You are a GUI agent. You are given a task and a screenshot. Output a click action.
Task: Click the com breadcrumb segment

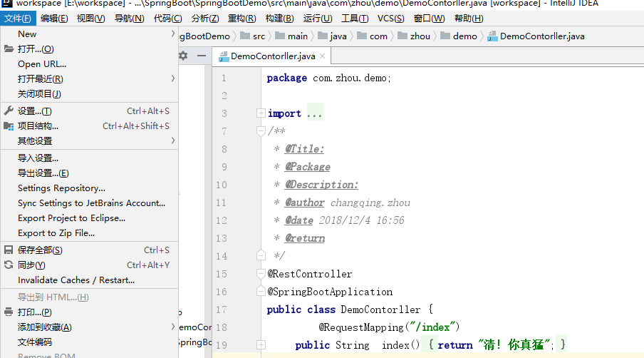[373, 36]
